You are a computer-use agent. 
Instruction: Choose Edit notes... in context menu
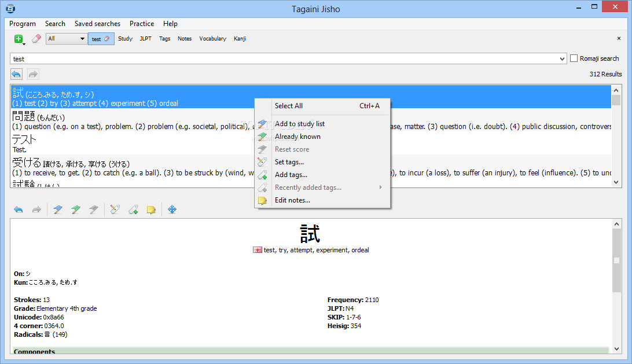coord(322,200)
